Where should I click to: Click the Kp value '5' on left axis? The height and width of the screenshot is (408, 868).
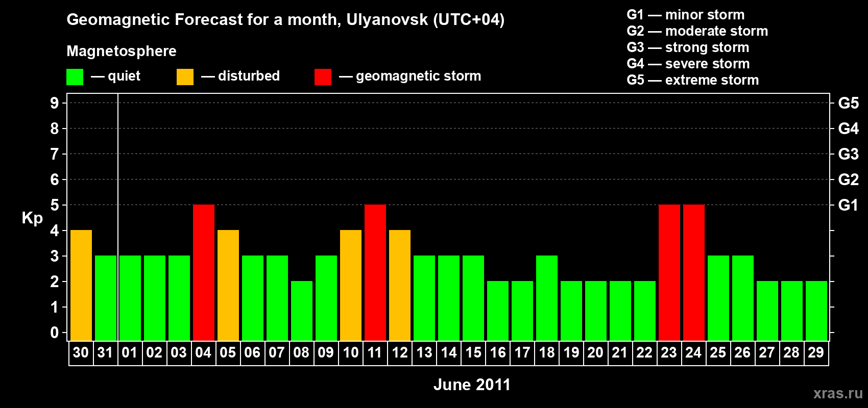pos(55,205)
